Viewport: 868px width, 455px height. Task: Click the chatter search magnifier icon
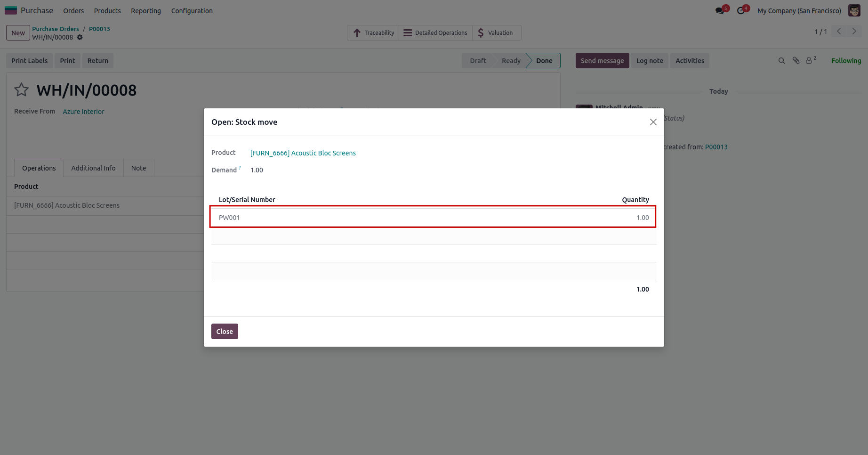pyautogui.click(x=781, y=61)
